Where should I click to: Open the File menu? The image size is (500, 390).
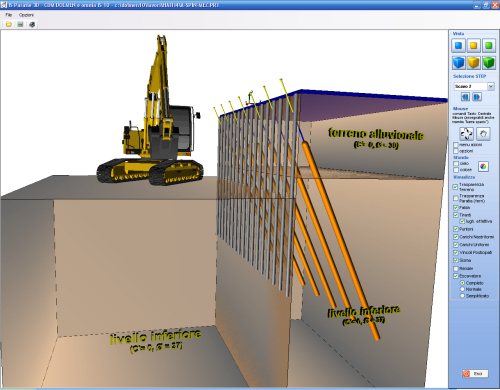(9, 15)
